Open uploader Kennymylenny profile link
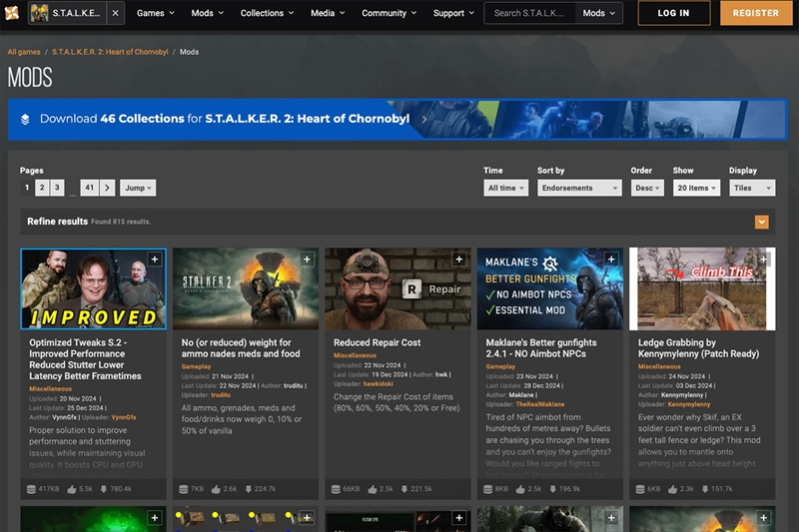The width and height of the screenshot is (799, 532). pyautogui.click(x=689, y=404)
